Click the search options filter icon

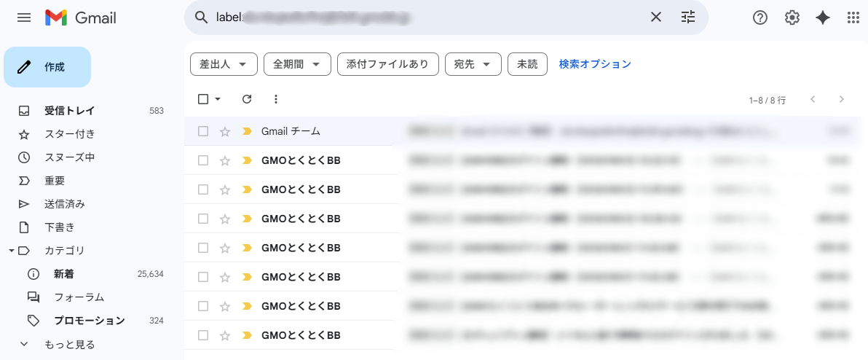[688, 17]
